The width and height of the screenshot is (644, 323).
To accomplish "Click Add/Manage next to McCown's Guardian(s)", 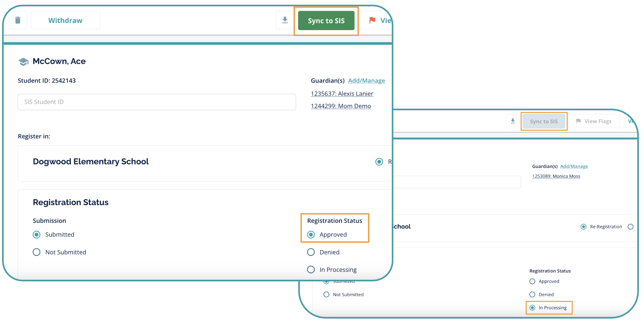I will tap(366, 81).
